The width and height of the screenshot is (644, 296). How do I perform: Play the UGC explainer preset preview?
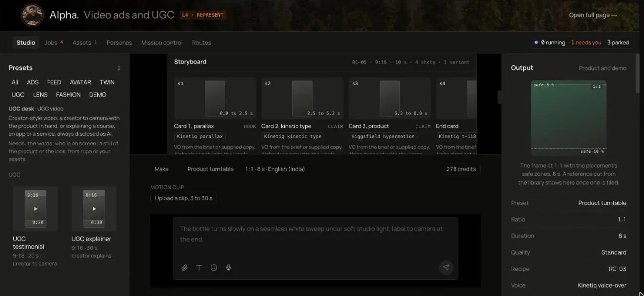click(x=94, y=209)
